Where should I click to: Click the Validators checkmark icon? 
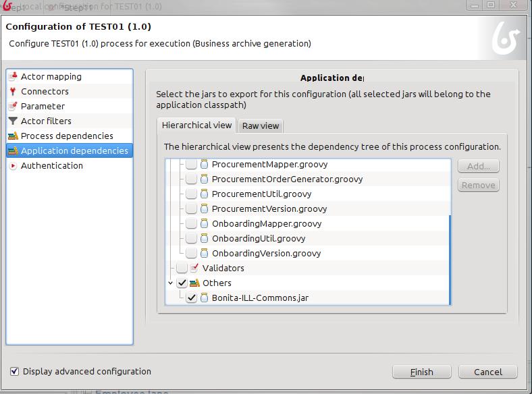point(194,268)
